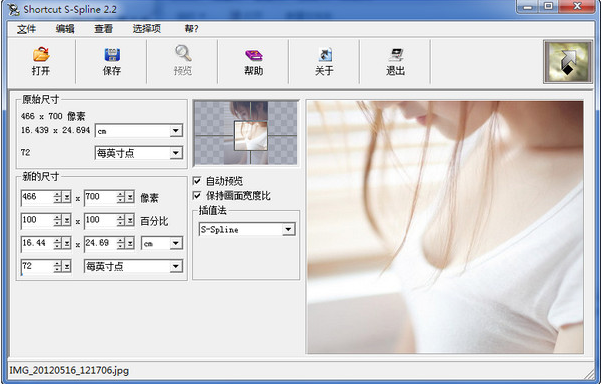Viewport: 601px width, 384px height.
Task: Toggle the 保持画面宽度比 checkbox
Action: 197,195
